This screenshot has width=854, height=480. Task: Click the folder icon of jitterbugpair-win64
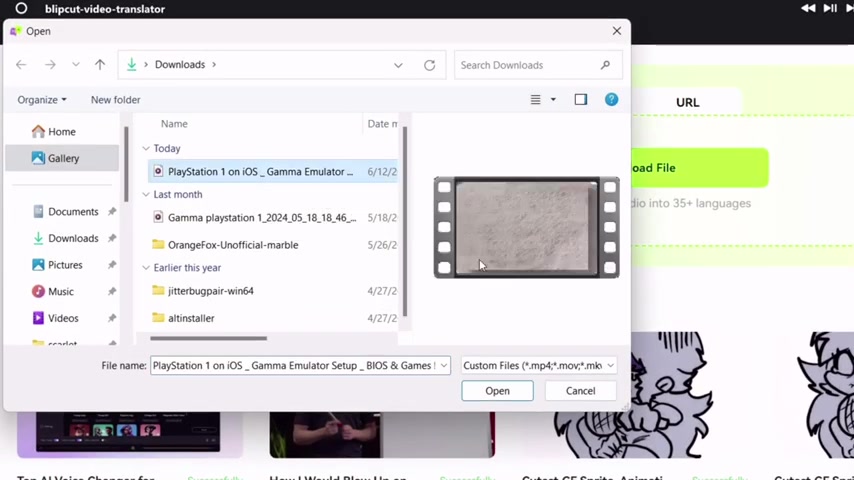[158, 290]
